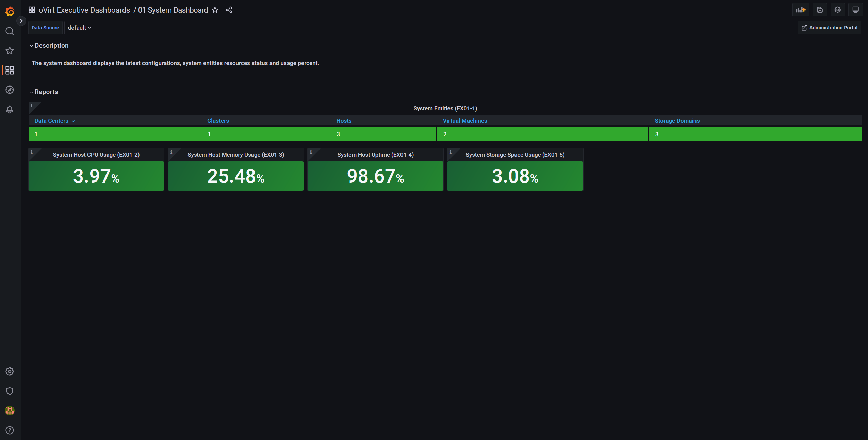868x440 pixels.
Task: Sort by Virtual Machines column header
Action: coord(465,121)
